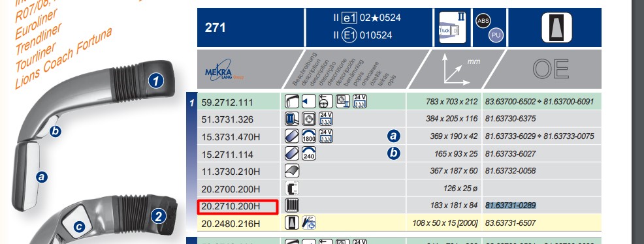Click the PU material badge
Screen dimensions: 644x244
[x=496, y=35]
